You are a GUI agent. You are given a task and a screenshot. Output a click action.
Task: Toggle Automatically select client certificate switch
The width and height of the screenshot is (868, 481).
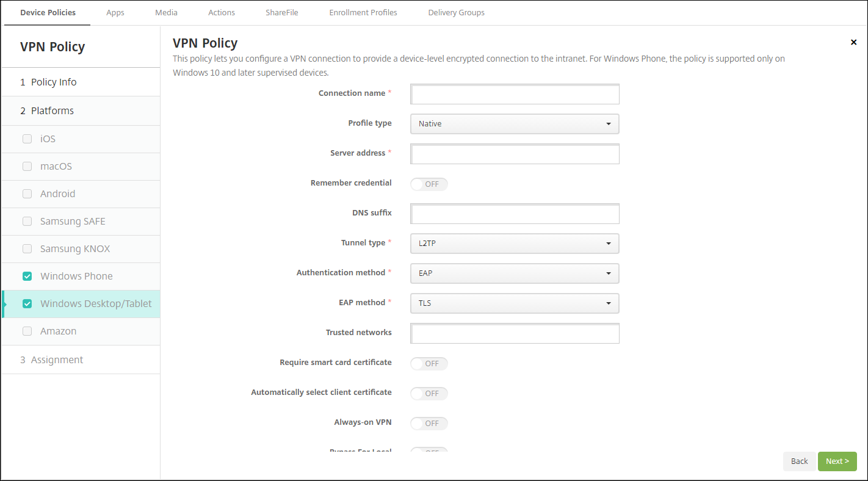coord(429,393)
